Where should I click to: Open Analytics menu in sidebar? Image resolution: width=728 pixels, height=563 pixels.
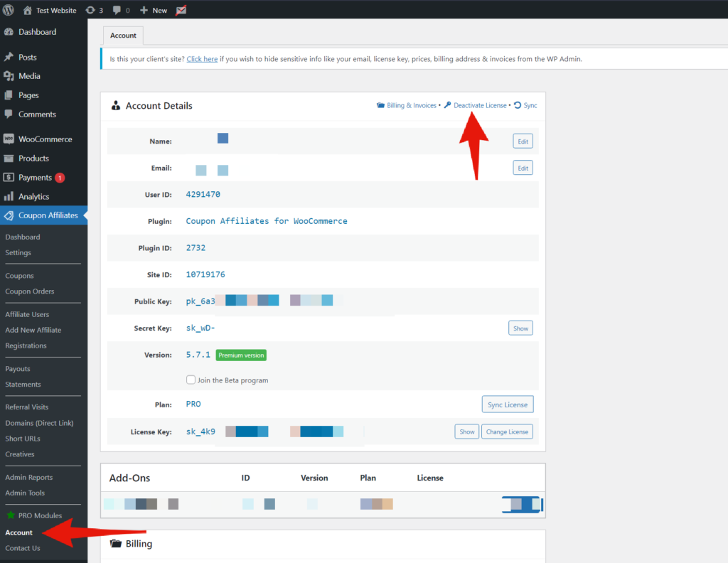34,196
